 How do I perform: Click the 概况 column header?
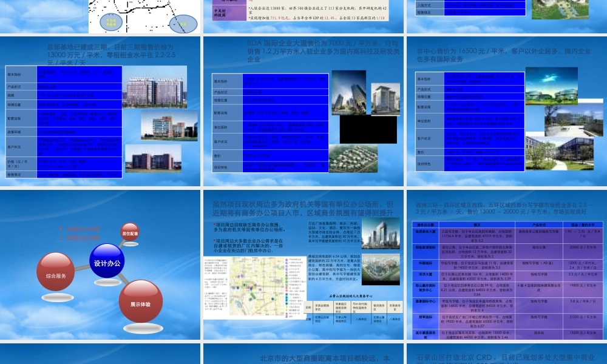[x=477, y=224]
